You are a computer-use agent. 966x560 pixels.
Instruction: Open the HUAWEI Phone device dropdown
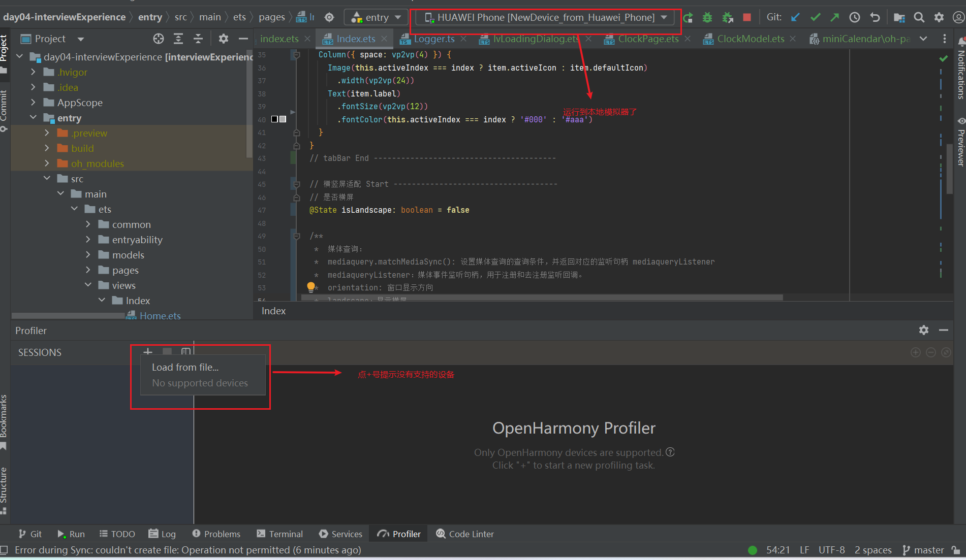coord(545,17)
